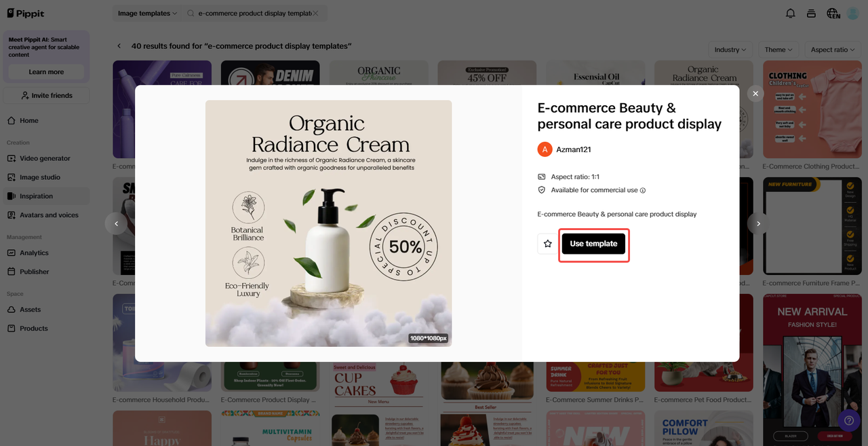Viewport: 868px width, 446px height.
Task: Show next template with right arrow
Action: [x=758, y=223]
